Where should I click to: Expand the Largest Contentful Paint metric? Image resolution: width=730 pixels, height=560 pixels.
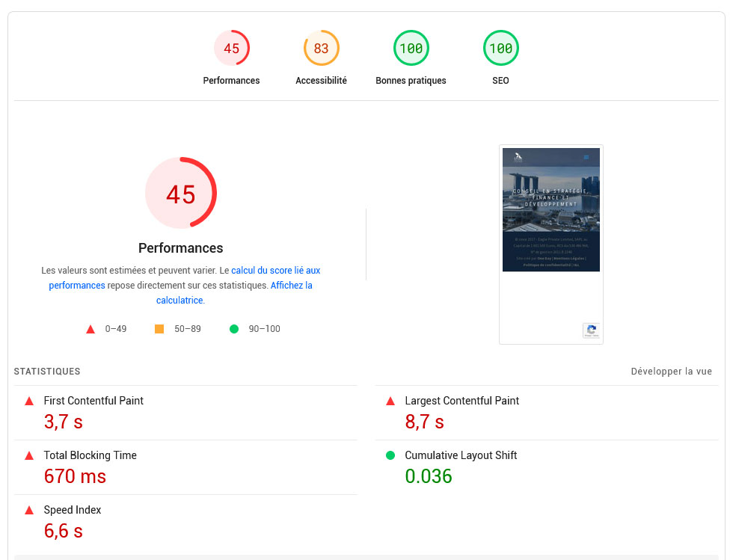(x=547, y=413)
